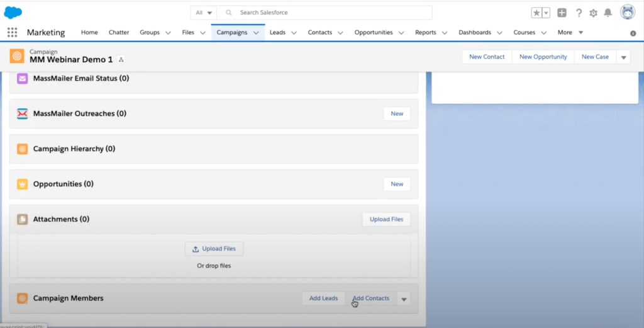Open the Courses tab
This screenshot has width=644, height=328.
click(x=524, y=32)
